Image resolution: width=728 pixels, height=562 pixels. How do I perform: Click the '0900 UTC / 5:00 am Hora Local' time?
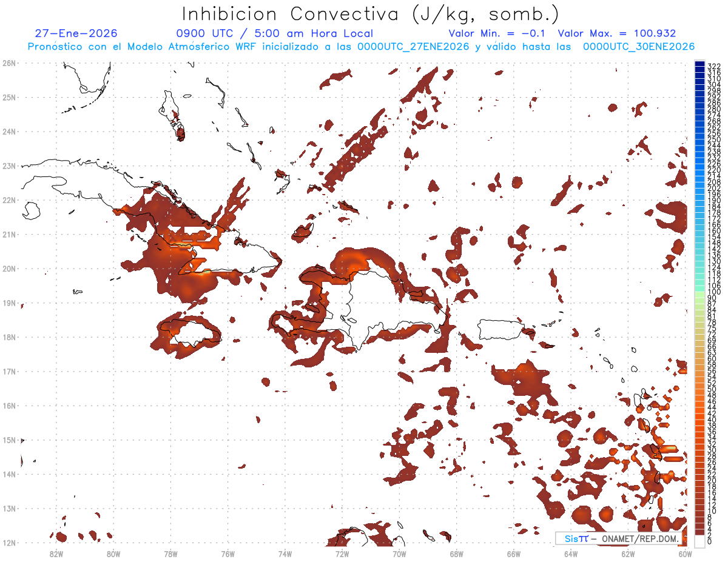tap(274, 34)
